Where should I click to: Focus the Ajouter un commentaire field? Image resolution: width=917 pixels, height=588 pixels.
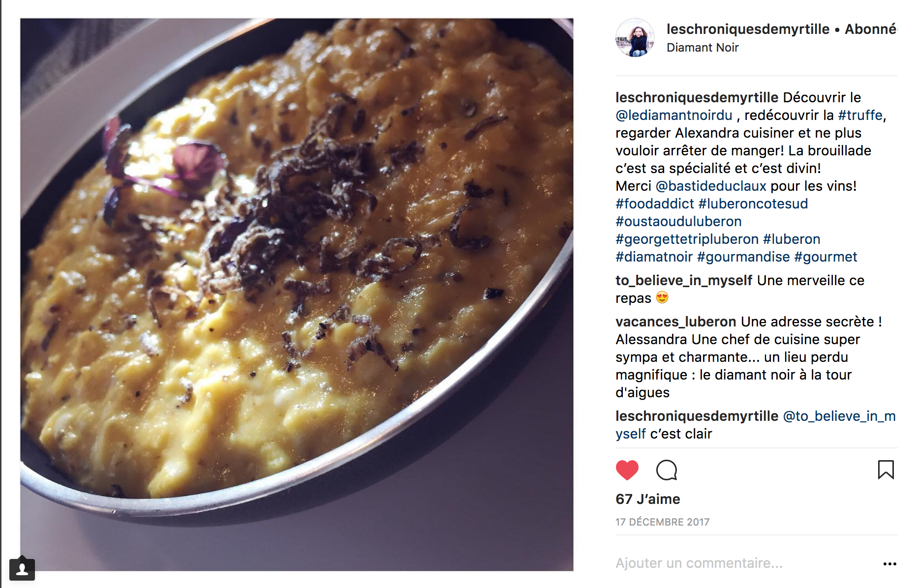(743, 563)
